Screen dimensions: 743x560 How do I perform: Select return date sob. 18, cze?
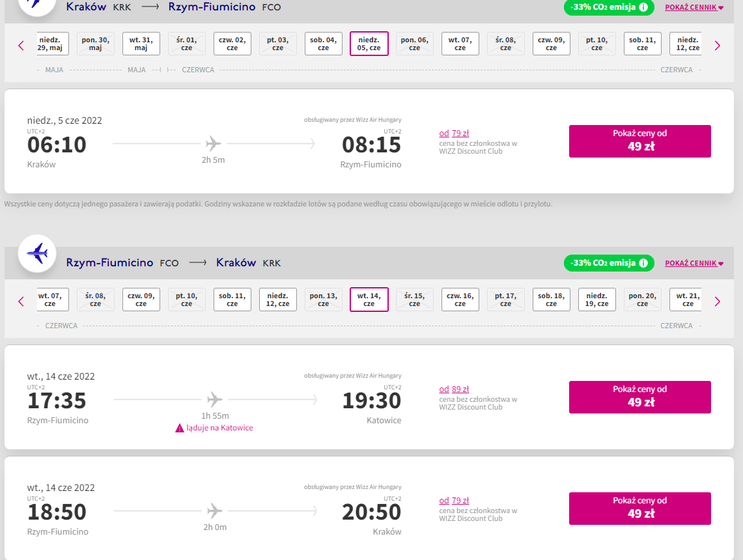(x=551, y=300)
